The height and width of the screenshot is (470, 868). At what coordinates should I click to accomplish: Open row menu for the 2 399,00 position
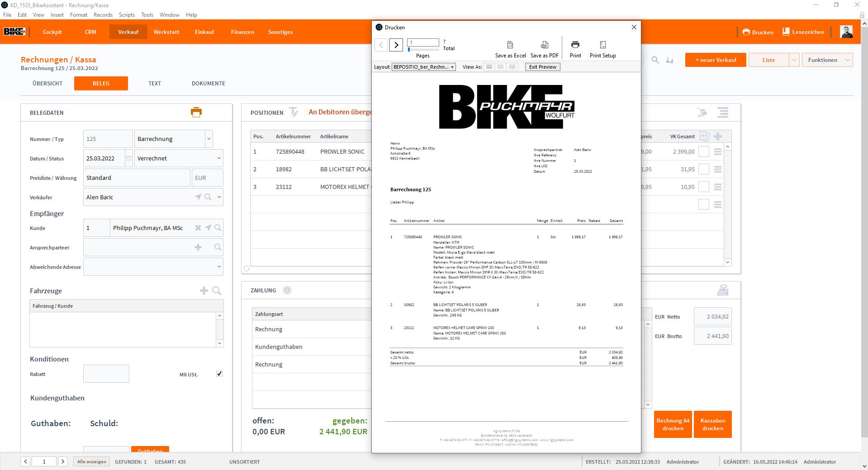[718, 152]
